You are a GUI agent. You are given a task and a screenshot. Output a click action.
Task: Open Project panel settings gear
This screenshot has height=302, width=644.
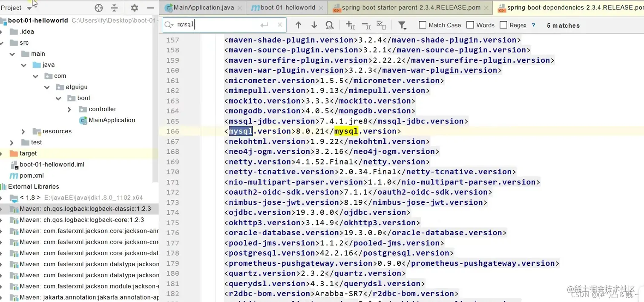[135, 8]
